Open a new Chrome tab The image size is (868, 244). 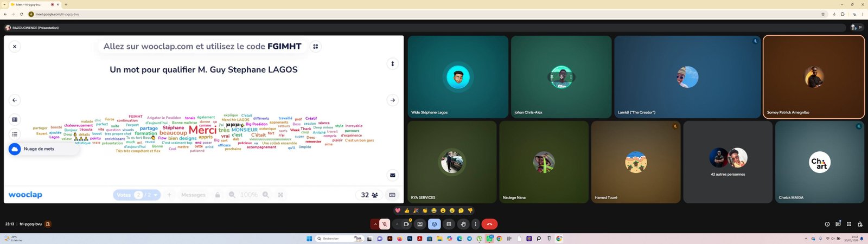(66, 4)
